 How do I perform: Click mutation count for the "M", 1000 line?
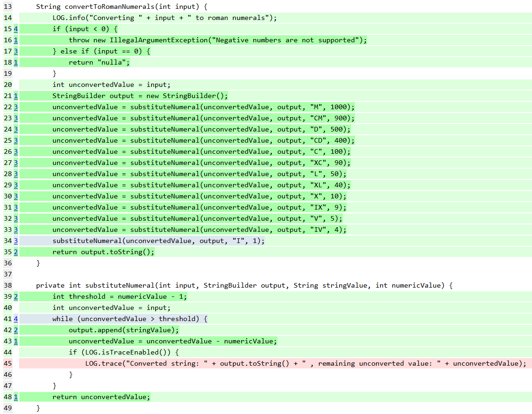pyautogui.click(x=16, y=107)
